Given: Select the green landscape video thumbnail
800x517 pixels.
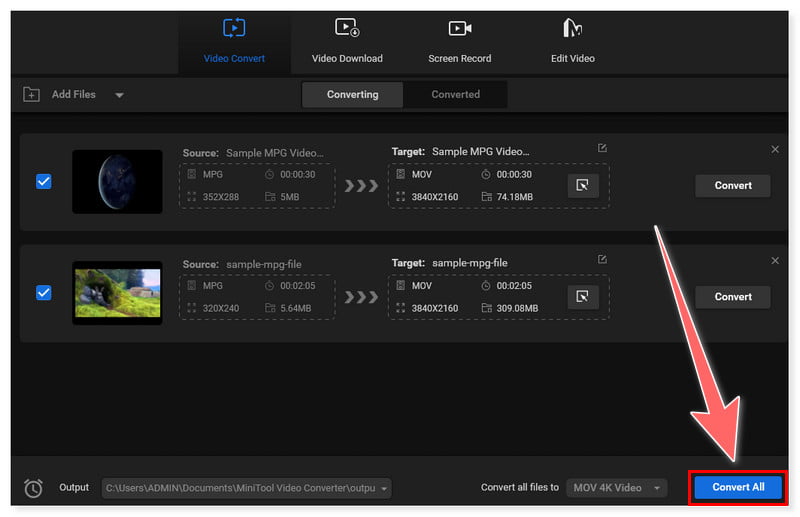Looking at the screenshot, I should [x=117, y=293].
